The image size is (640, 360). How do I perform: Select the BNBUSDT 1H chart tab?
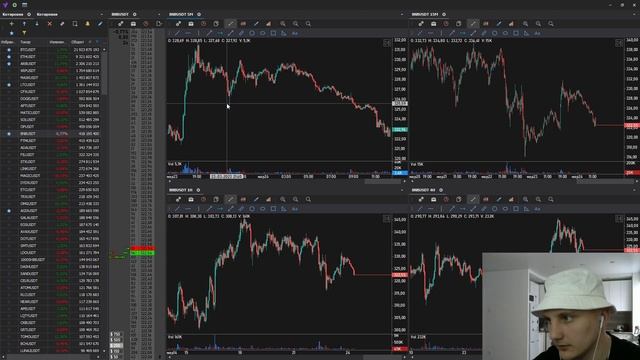point(180,190)
